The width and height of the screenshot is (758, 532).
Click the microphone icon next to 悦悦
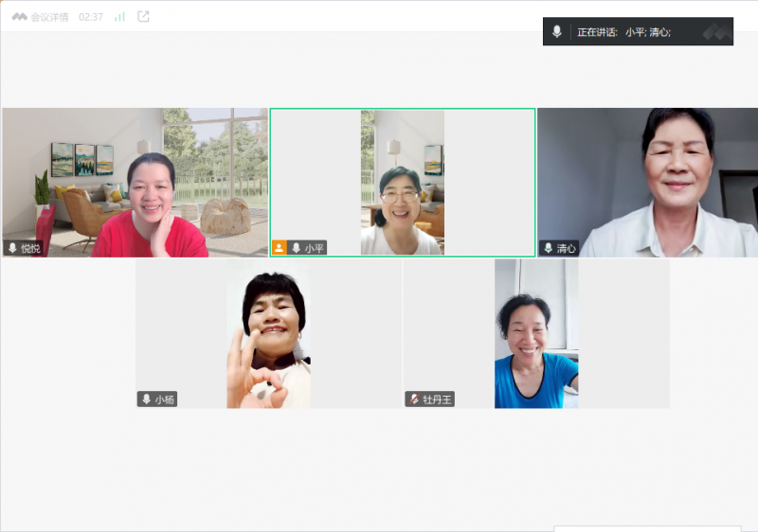12,248
